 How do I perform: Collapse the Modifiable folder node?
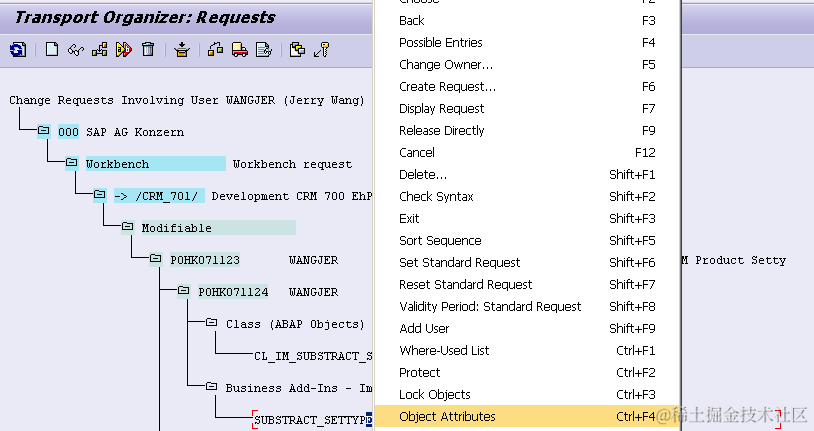[128, 226]
